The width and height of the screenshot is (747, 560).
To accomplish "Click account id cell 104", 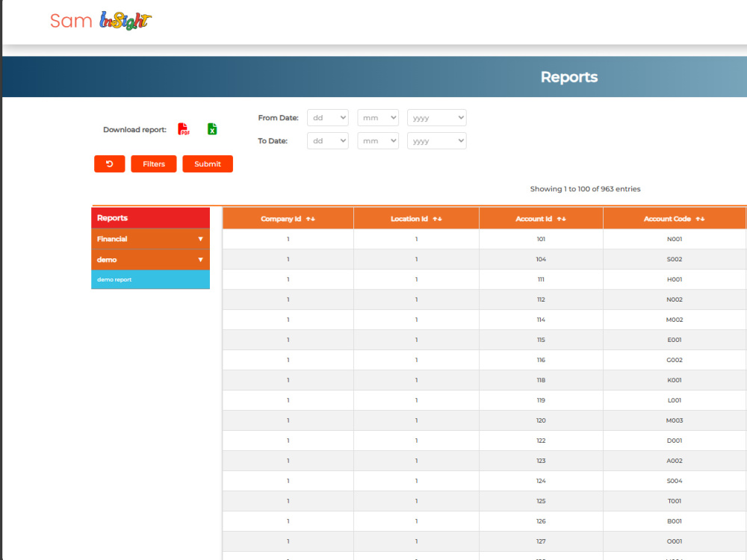I will point(541,259).
